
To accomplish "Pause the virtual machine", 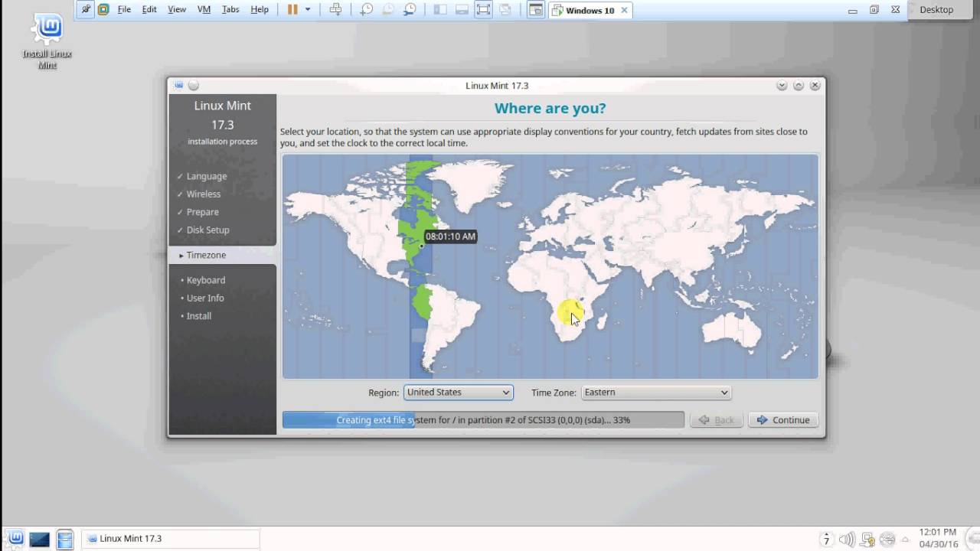I will click(292, 10).
